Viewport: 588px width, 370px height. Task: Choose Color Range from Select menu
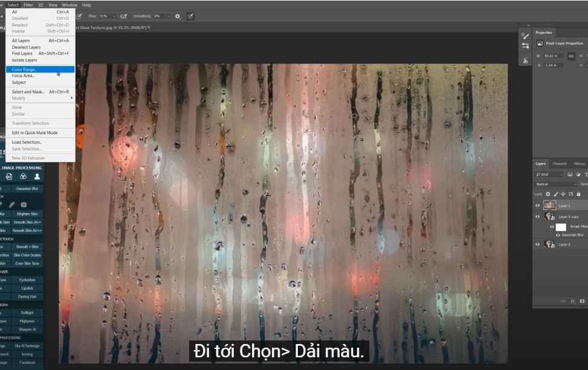click(40, 69)
